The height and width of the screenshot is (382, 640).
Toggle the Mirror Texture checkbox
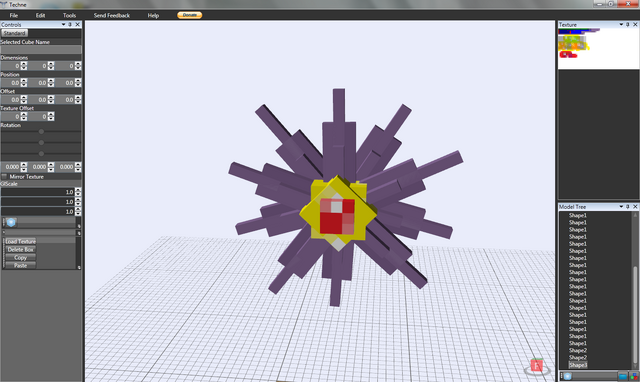pos(4,177)
